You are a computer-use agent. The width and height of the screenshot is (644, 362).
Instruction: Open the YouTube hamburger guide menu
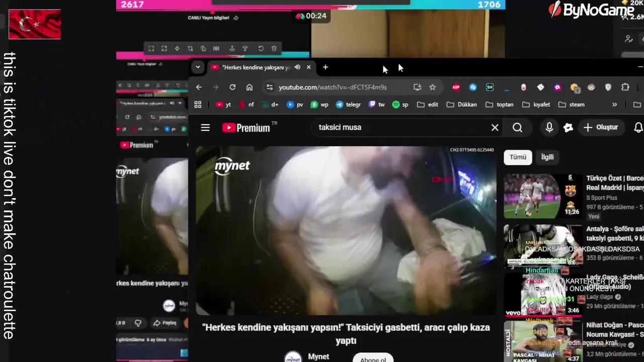click(x=205, y=128)
